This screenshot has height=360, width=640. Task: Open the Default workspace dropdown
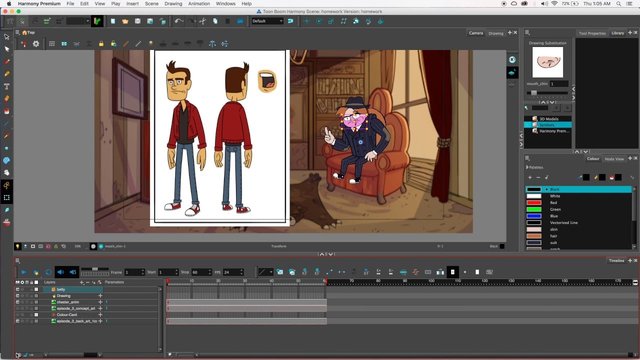click(x=267, y=21)
